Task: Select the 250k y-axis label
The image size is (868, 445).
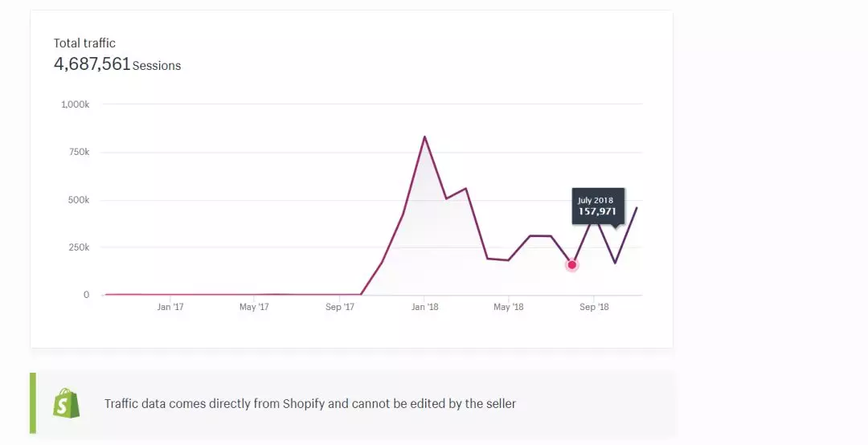Action: click(78, 247)
